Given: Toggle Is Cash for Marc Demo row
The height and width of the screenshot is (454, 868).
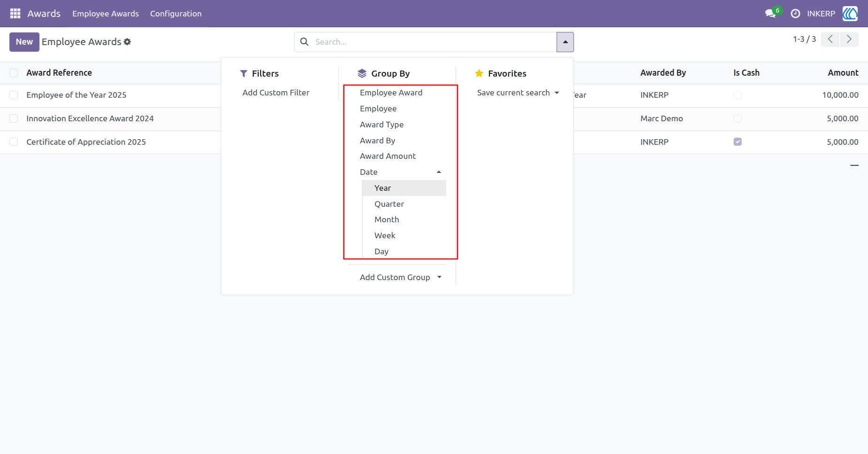Looking at the screenshot, I should pyautogui.click(x=737, y=118).
